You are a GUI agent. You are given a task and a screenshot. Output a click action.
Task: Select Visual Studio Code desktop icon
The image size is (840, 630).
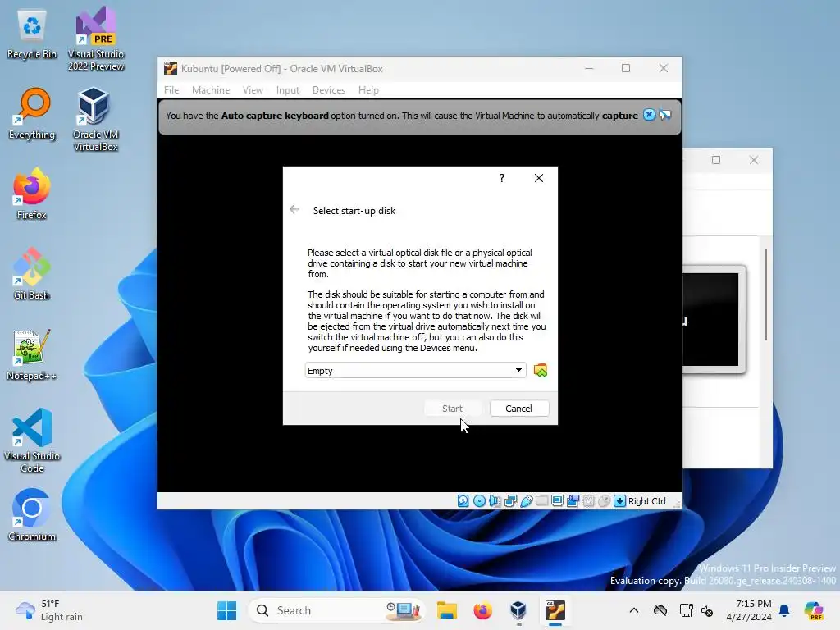(32, 441)
